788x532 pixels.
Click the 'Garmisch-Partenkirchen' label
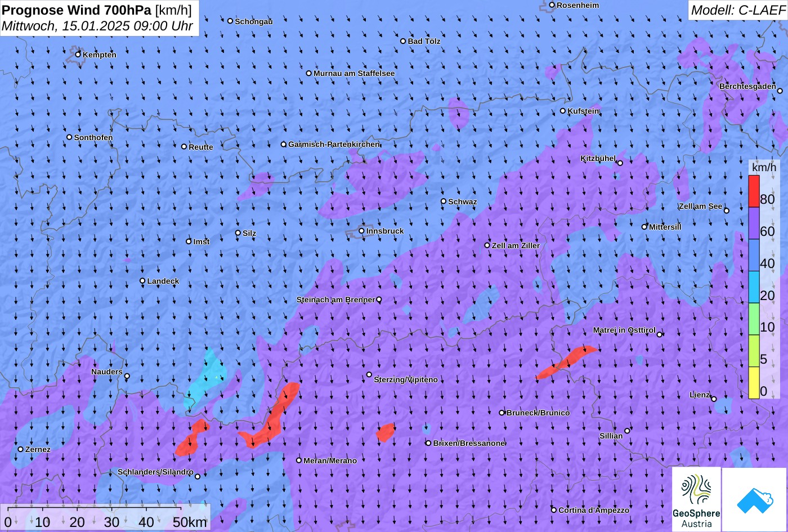tap(334, 145)
